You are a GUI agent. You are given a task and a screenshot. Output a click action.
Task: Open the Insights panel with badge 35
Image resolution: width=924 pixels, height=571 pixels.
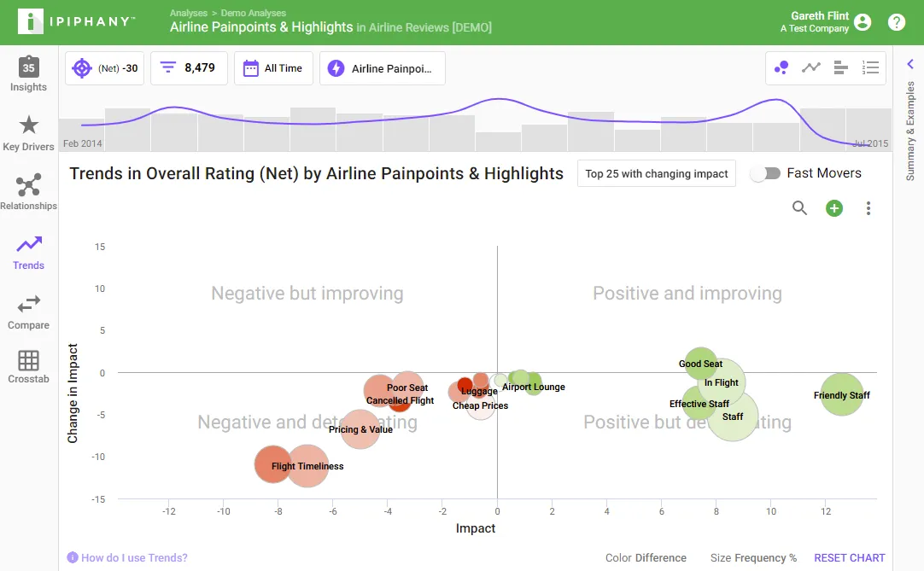click(28, 74)
